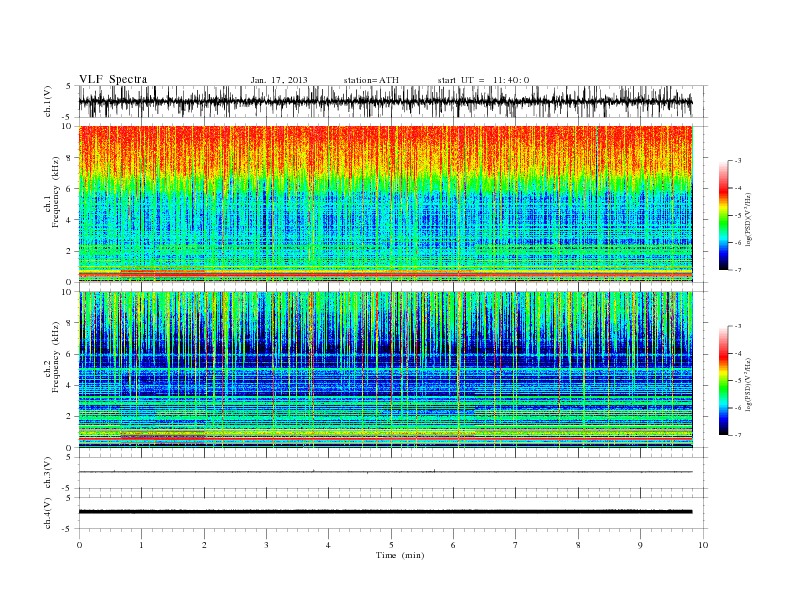The height and width of the screenshot is (612, 792).
Task: Click the ch.1 spectrogram color bar
Action: tap(723, 216)
